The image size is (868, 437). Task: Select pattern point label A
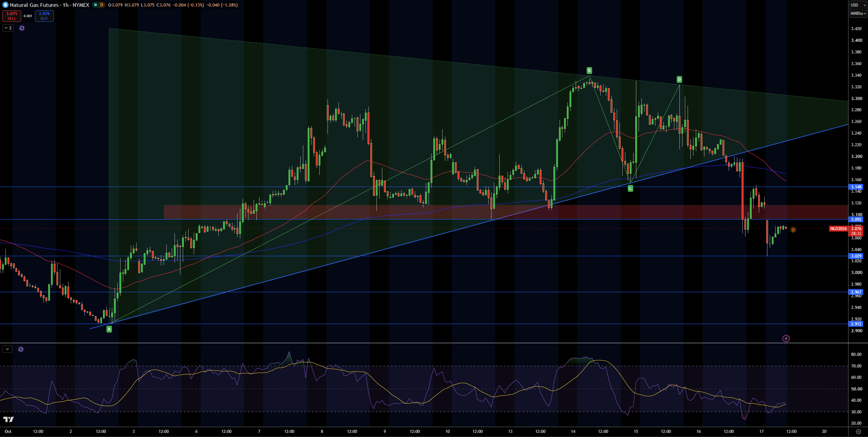(x=109, y=329)
